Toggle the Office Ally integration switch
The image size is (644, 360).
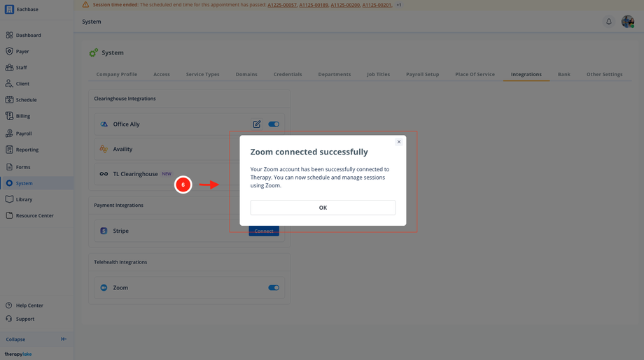click(x=274, y=124)
